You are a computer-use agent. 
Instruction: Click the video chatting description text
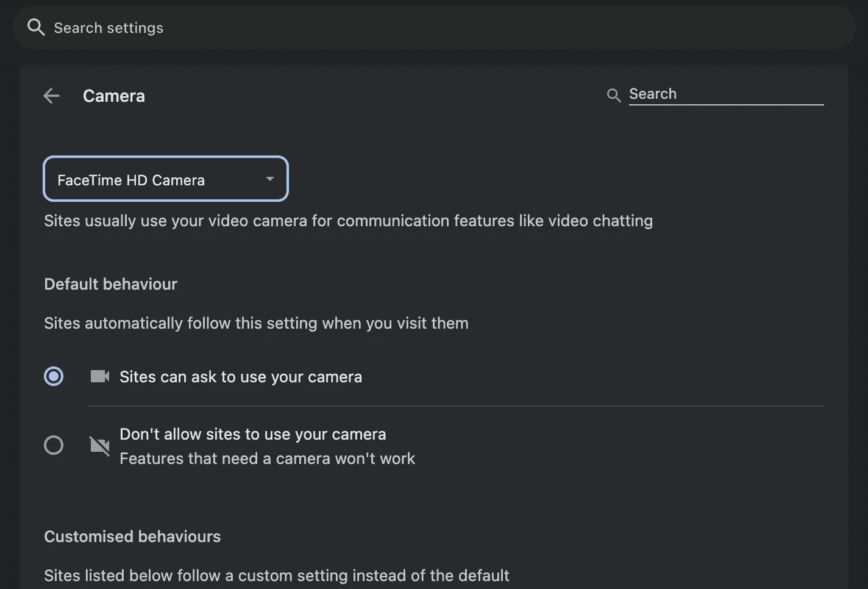point(348,221)
